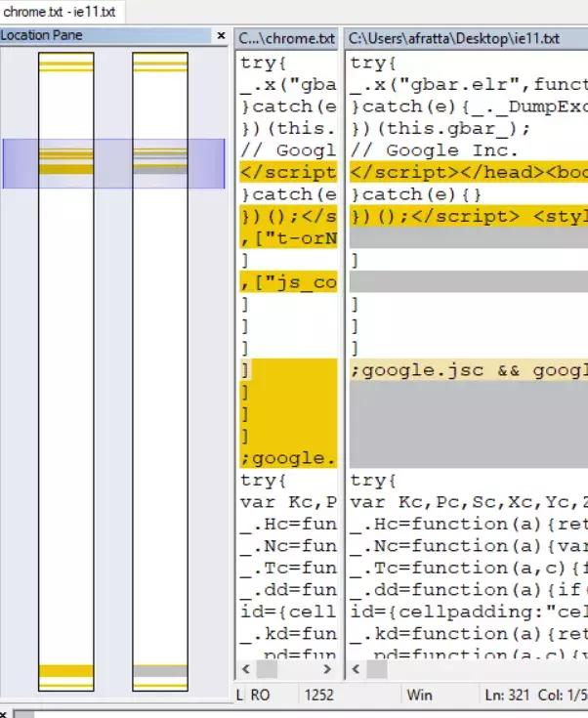Jump to bottom yellow difference in left location bar
This screenshot has width=588, height=718.
(x=66, y=671)
